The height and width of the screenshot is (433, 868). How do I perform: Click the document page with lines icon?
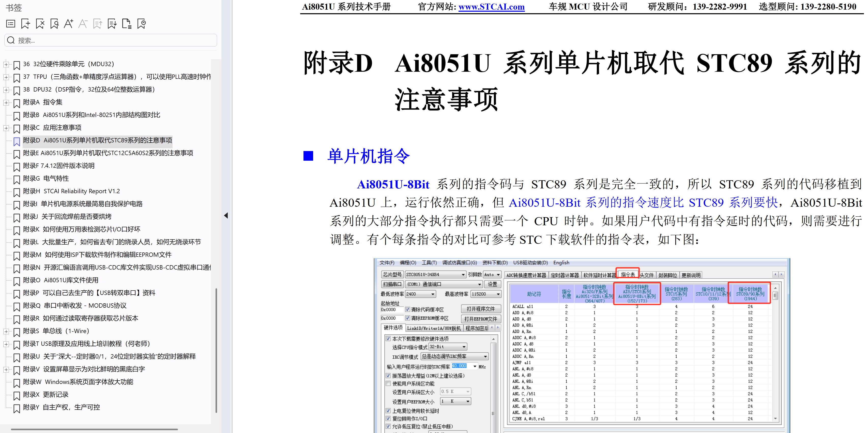(x=127, y=24)
